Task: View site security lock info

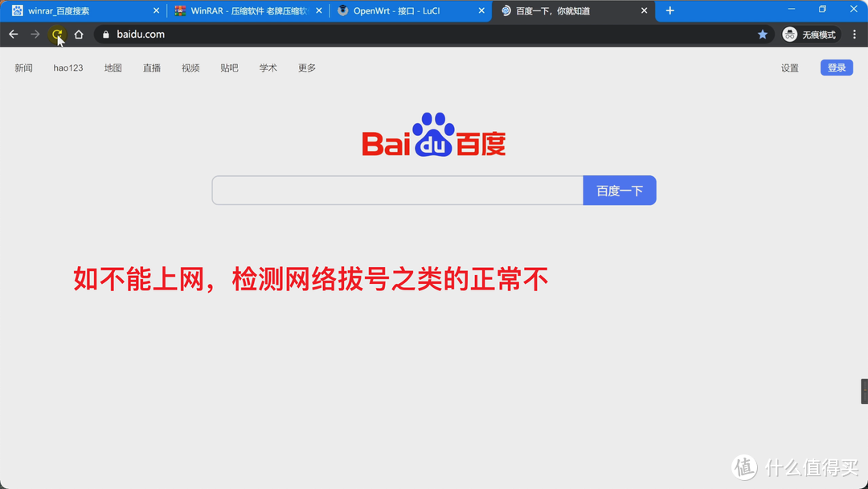Action: coord(106,35)
